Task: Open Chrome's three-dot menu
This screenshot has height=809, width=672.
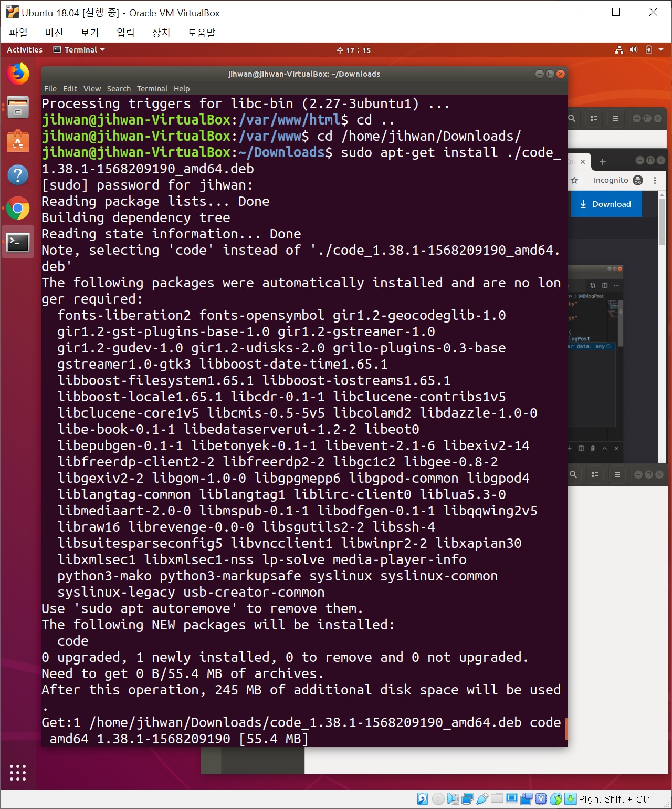Action: (655, 180)
